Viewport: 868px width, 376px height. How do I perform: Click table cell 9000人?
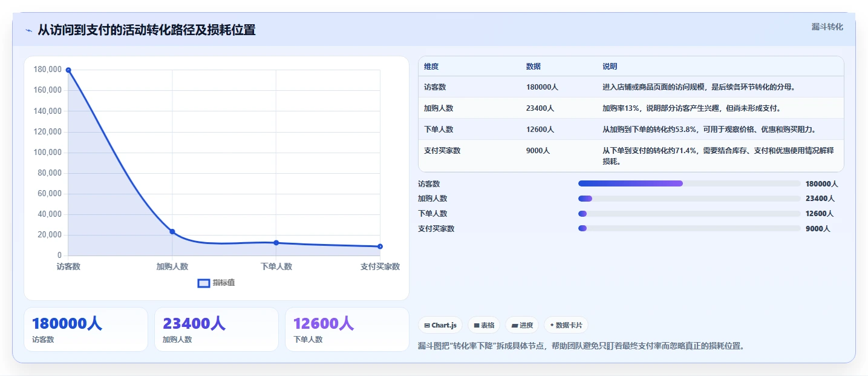pos(538,151)
